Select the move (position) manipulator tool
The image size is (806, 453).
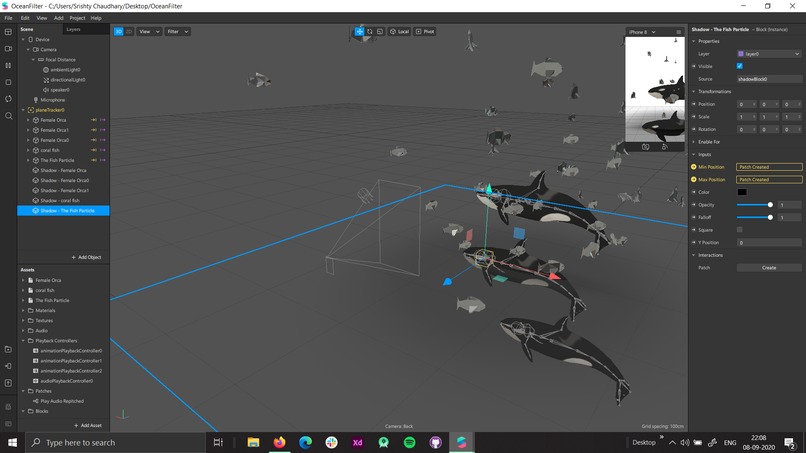coord(359,31)
